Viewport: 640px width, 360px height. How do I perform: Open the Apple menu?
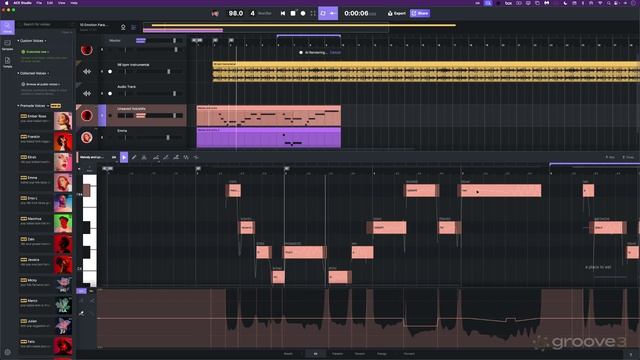tap(7, 3)
